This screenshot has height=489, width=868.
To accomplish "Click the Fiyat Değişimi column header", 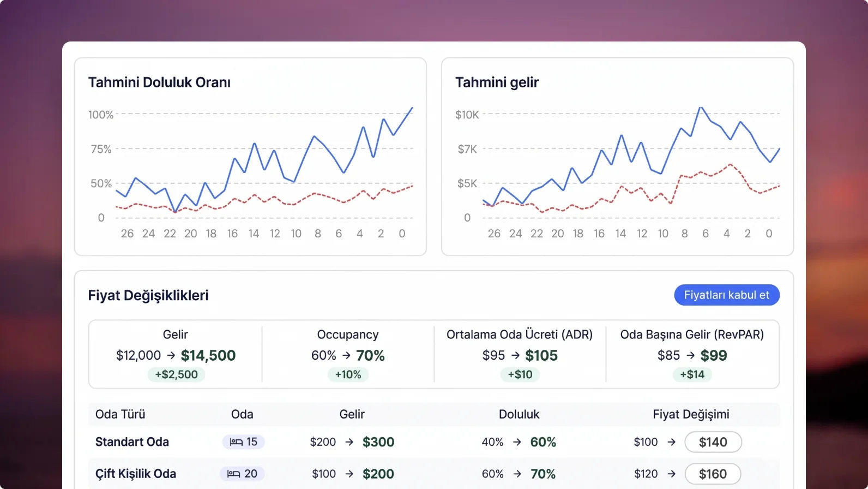I will pyautogui.click(x=691, y=414).
